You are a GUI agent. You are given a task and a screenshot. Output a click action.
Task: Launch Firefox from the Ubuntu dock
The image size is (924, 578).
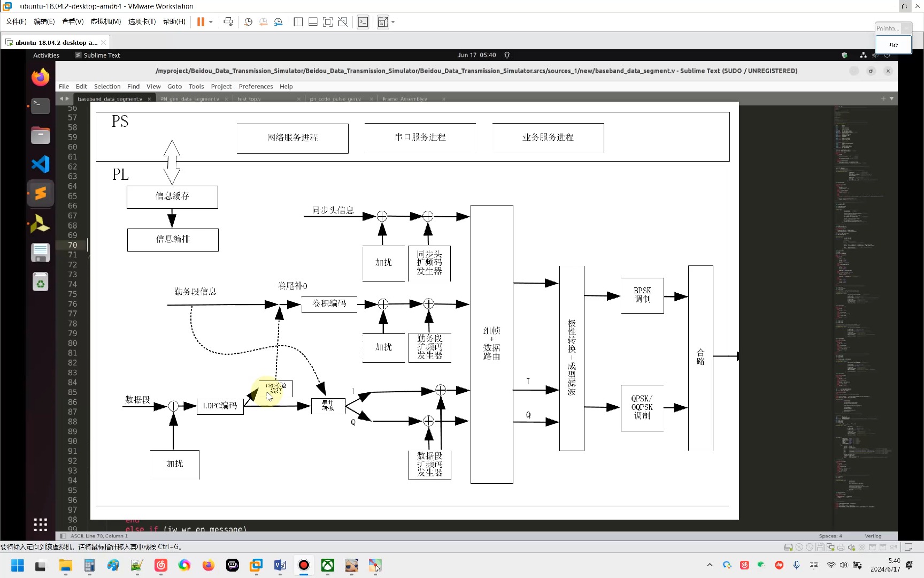41,78
